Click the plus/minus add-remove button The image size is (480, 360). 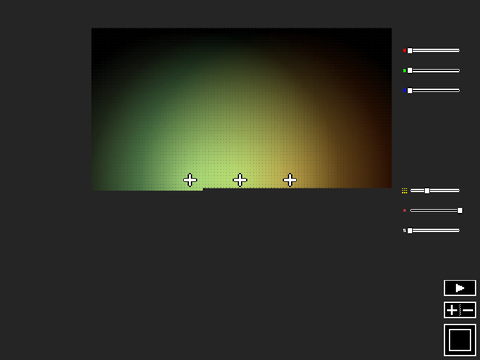[x=460, y=310]
